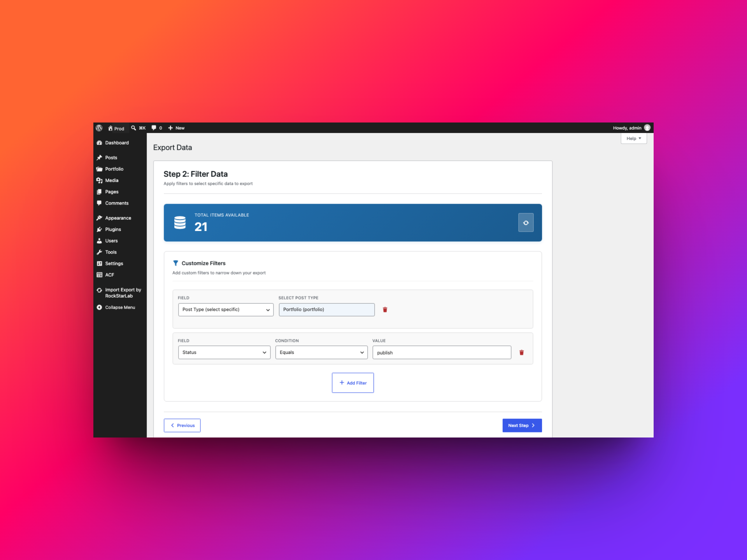This screenshot has width=747, height=560.
Task: Open the Tools menu item
Action: (120, 252)
